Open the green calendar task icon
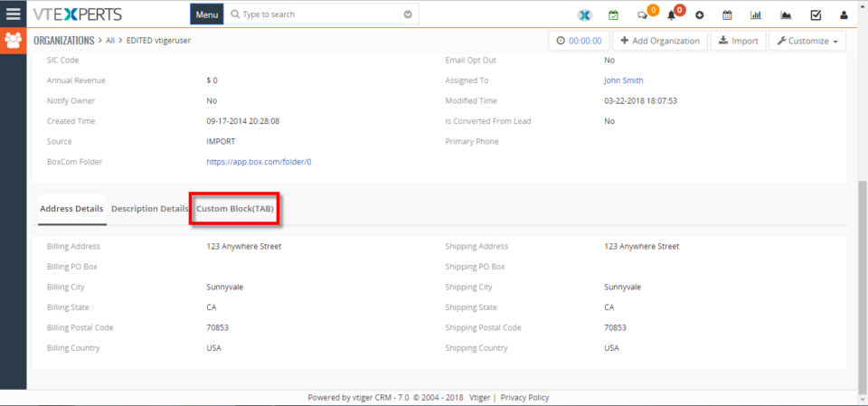The height and width of the screenshot is (406, 868). pyautogui.click(x=613, y=15)
